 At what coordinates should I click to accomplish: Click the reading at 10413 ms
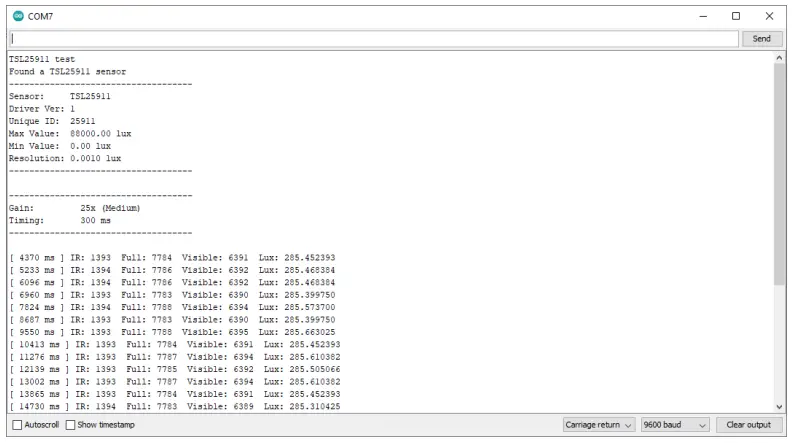pos(174,344)
